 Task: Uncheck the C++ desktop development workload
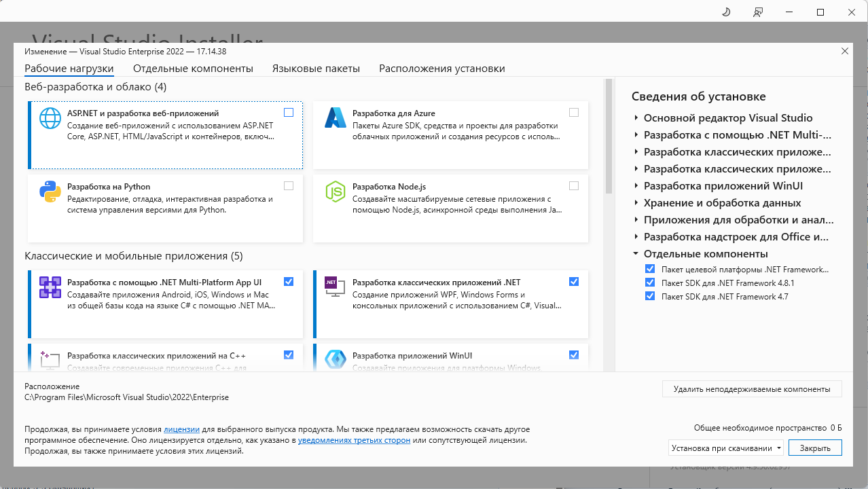click(289, 355)
